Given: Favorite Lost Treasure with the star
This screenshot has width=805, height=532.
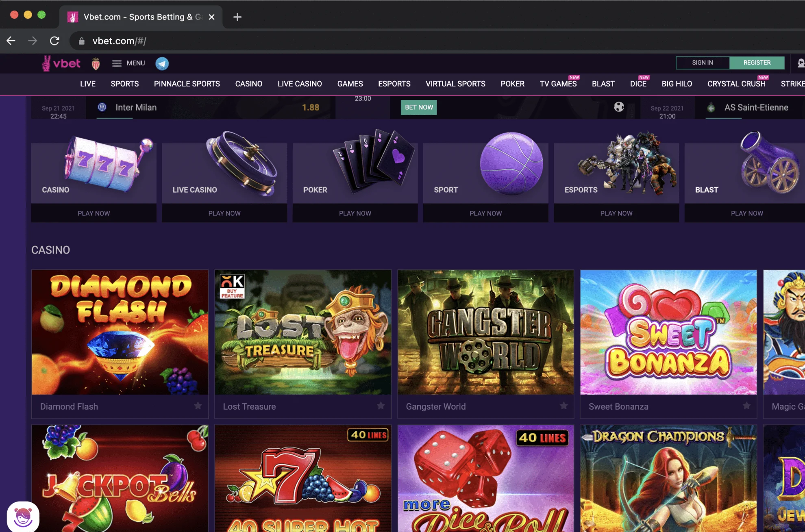Looking at the screenshot, I should [381, 406].
